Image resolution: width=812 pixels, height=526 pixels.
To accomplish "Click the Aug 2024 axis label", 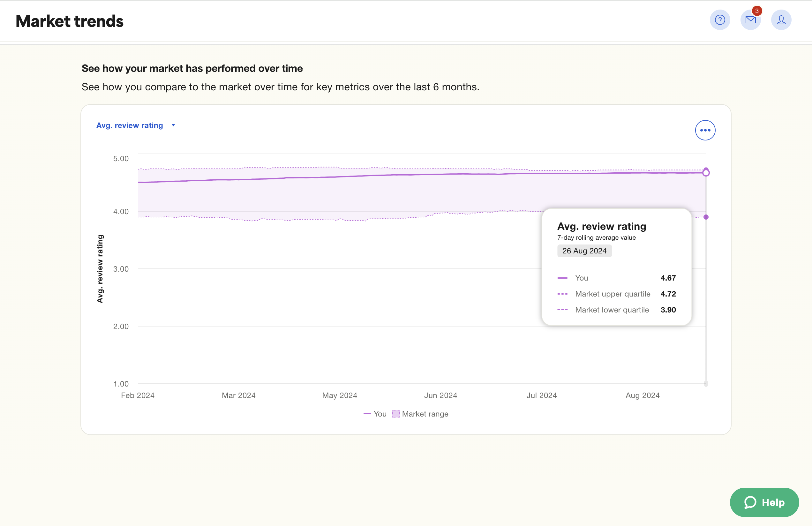I will 643,395.
